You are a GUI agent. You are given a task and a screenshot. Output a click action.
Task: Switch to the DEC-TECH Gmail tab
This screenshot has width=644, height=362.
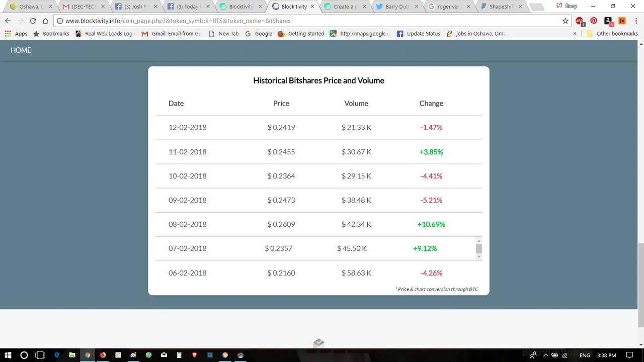click(83, 7)
